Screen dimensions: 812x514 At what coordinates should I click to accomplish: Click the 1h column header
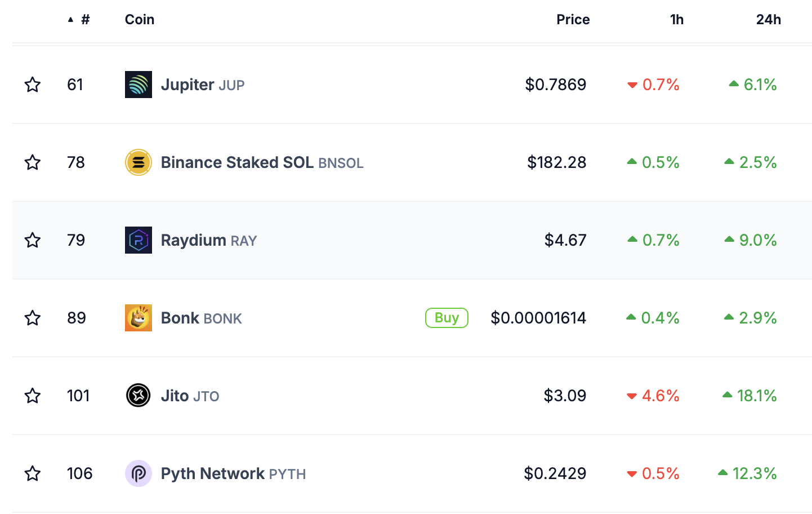pos(676,20)
